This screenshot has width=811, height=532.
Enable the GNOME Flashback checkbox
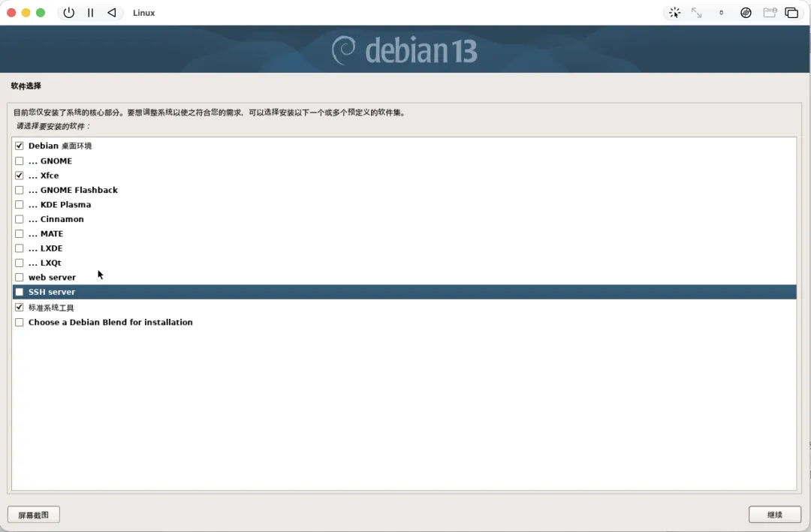pos(19,190)
